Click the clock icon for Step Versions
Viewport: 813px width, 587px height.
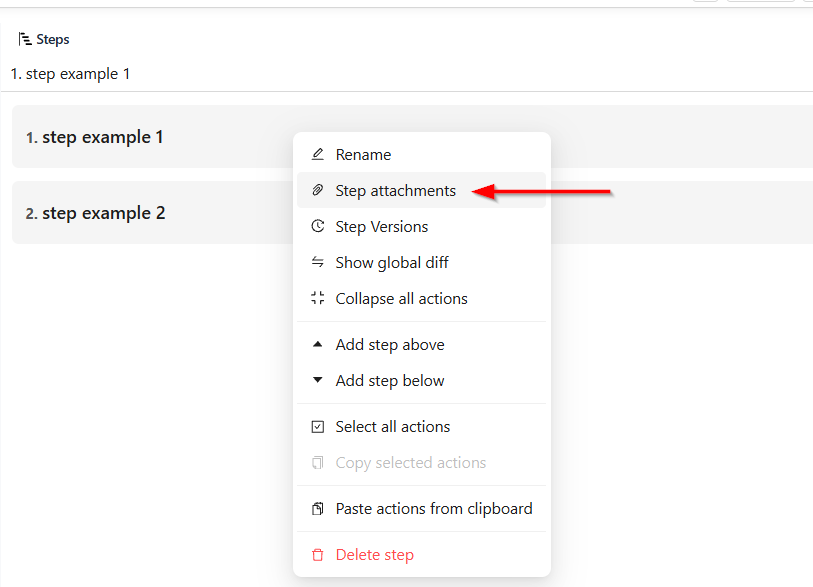point(317,226)
